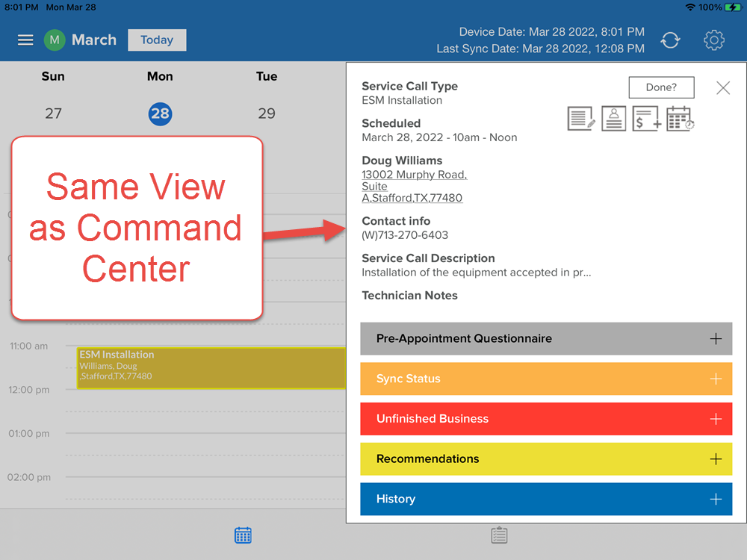Click the add invoice dollar icon
Image resolution: width=747 pixels, height=560 pixels.
click(x=646, y=119)
